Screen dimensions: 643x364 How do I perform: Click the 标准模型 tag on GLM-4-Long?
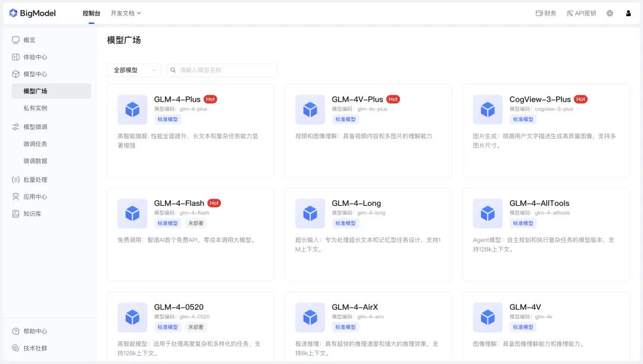[345, 223]
